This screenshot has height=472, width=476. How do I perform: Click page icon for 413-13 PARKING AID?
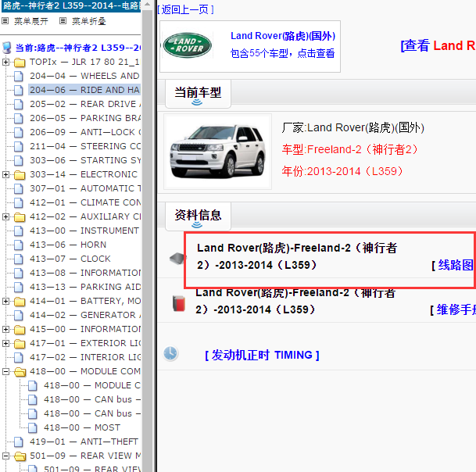click(x=19, y=287)
